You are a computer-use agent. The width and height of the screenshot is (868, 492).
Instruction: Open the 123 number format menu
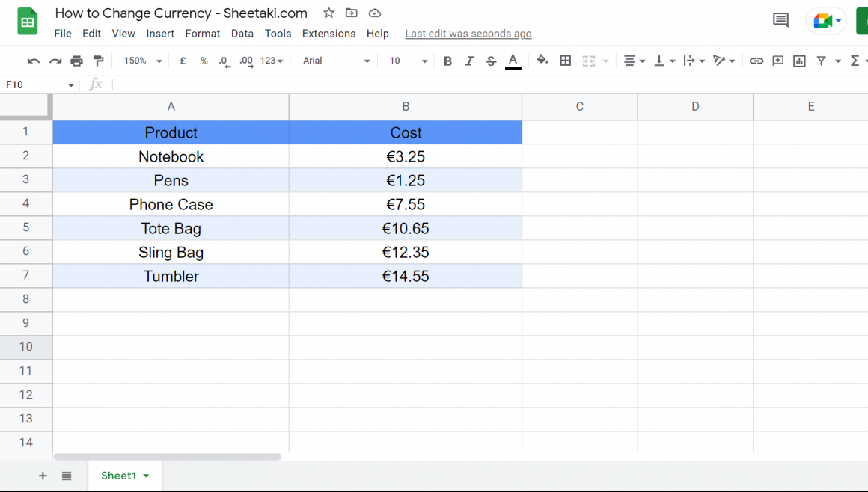click(x=269, y=61)
